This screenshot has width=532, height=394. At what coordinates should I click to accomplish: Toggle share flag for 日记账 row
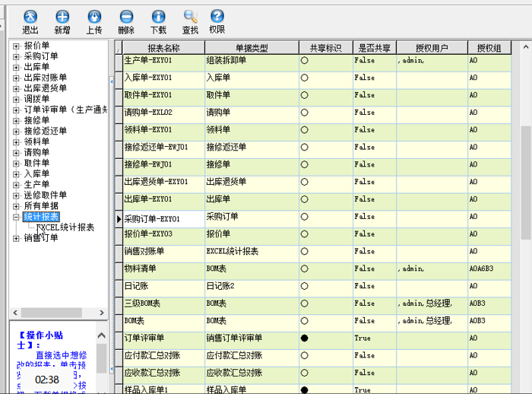pyautogui.click(x=304, y=286)
